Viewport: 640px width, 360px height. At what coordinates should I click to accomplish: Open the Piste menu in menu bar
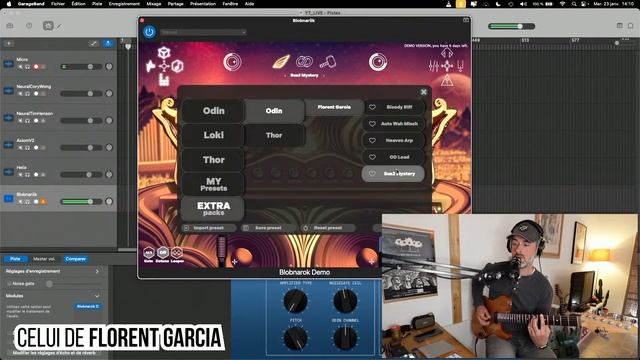[x=97, y=4]
